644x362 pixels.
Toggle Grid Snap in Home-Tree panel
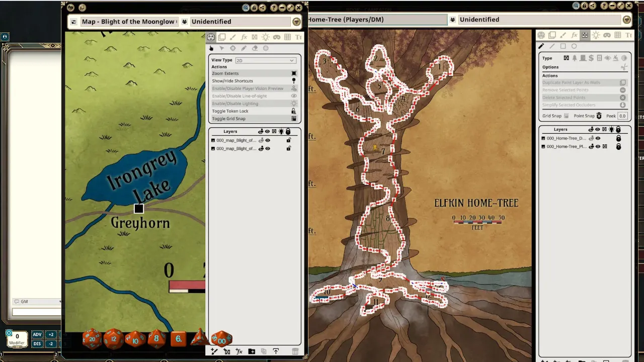[566, 116]
